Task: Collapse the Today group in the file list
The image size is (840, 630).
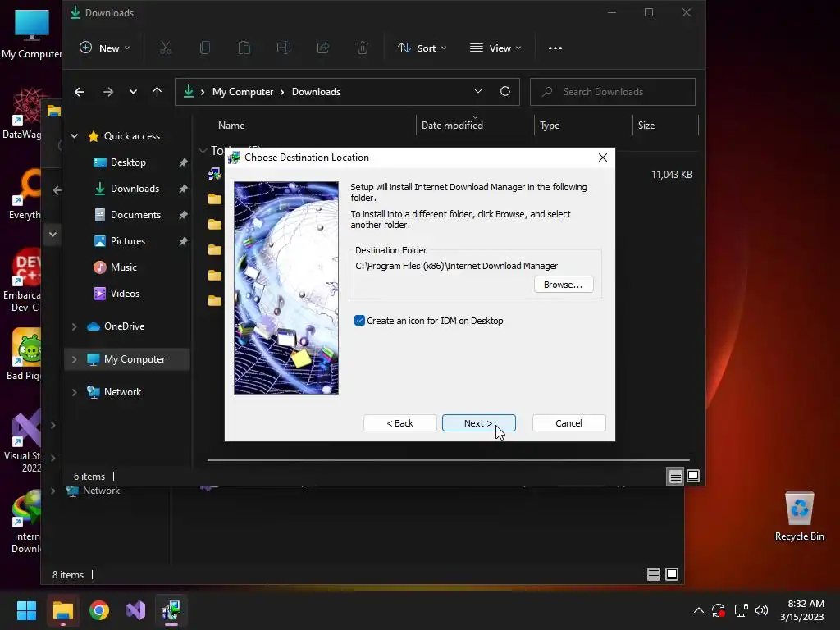Action: (x=203, y=151)
